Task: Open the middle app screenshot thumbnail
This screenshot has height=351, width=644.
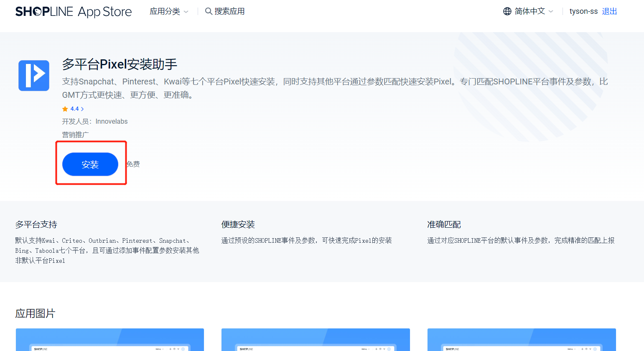Action: [x=316, y=339]
